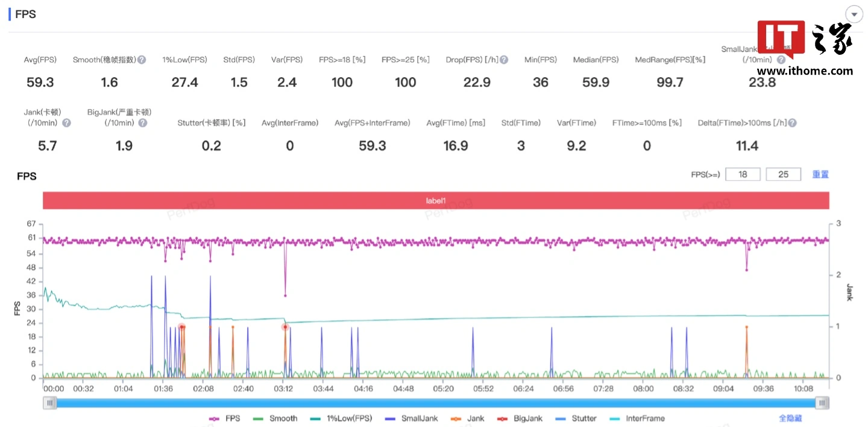Click the left handle of the time range slider

coord(50,403)
